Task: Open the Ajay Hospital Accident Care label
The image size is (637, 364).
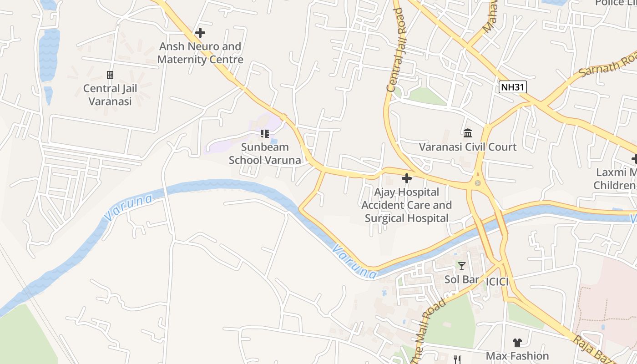Action: coord(407,205)
